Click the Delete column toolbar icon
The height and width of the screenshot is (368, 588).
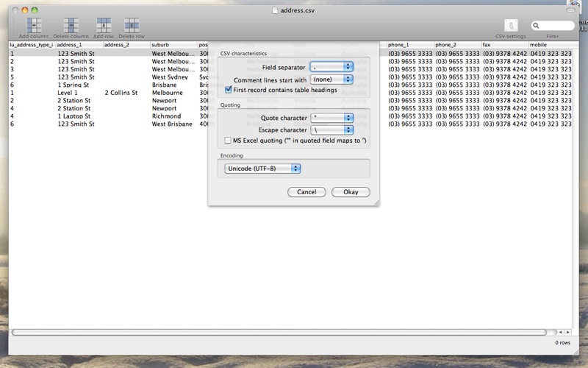click(71, 26)
